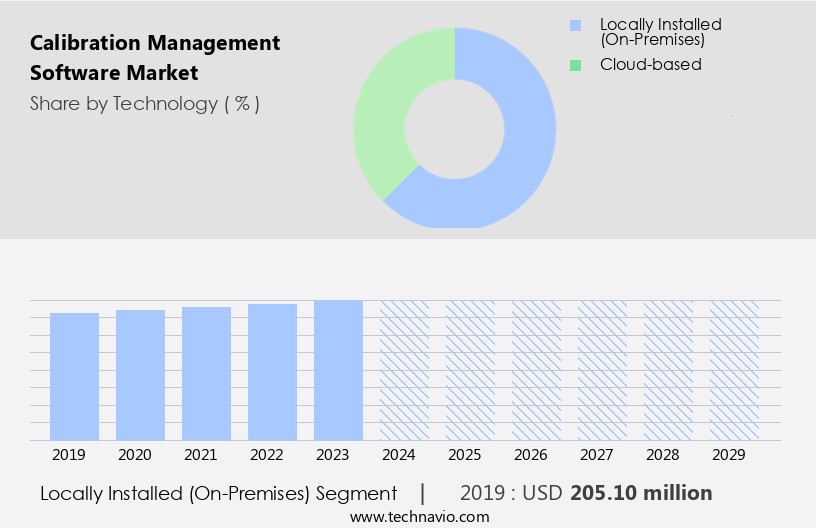Select the hatched forecast bar above 2026
816x528 pixels.
[x=536, y=370]
